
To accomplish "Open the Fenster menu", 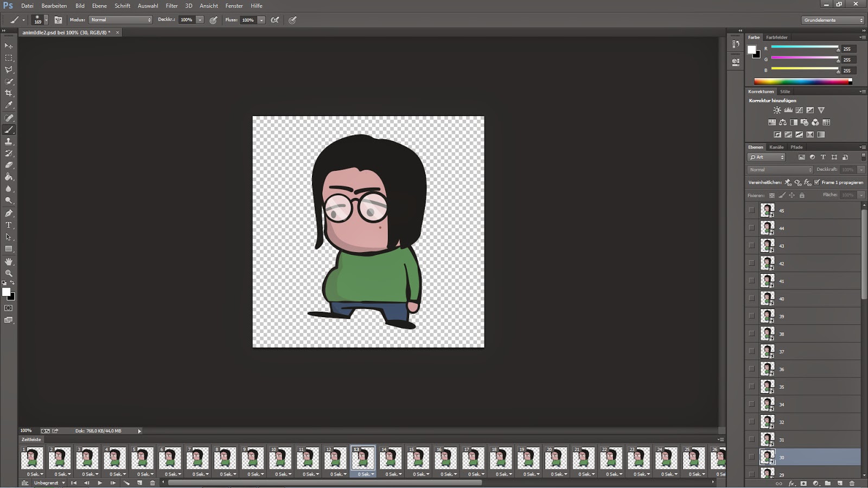I will (x=234, y=5).
